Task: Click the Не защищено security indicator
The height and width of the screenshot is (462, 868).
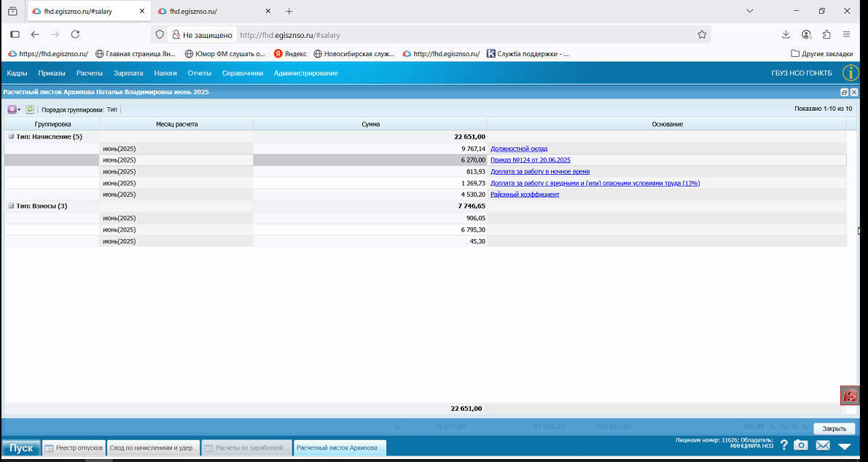Action: coord(201,35)
